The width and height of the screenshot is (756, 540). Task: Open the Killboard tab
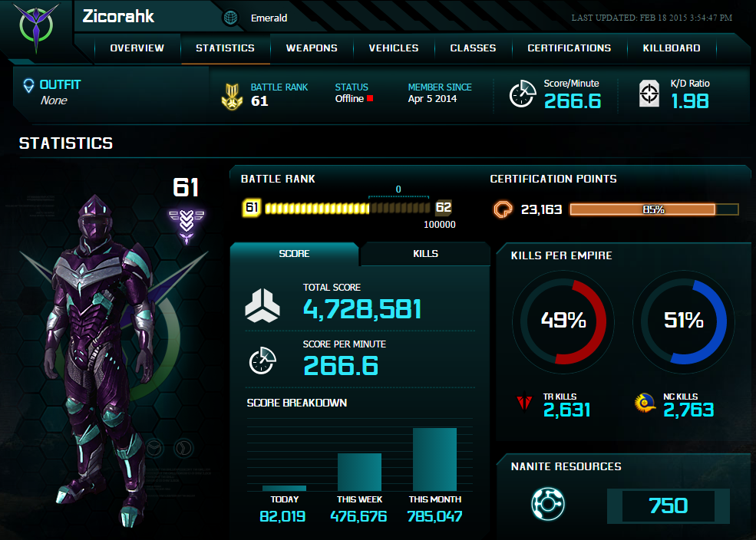click(671, 48)
